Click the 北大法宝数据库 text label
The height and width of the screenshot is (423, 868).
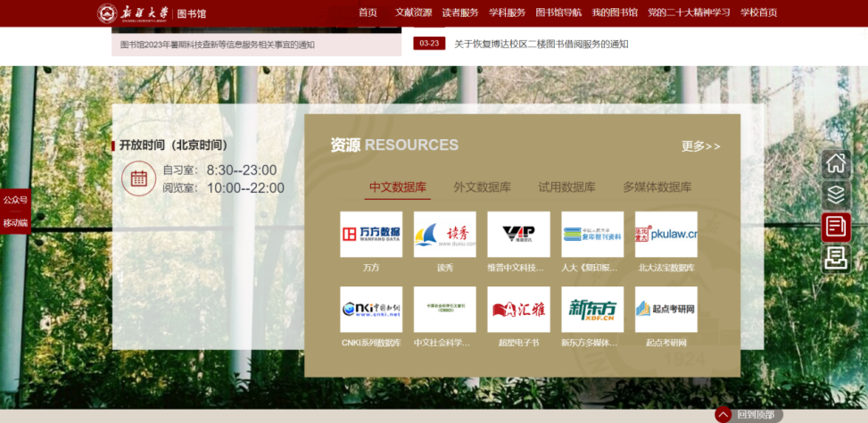[666, 268]
